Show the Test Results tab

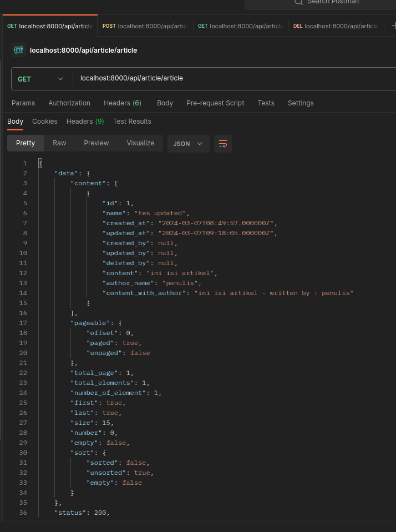point(132,121)
